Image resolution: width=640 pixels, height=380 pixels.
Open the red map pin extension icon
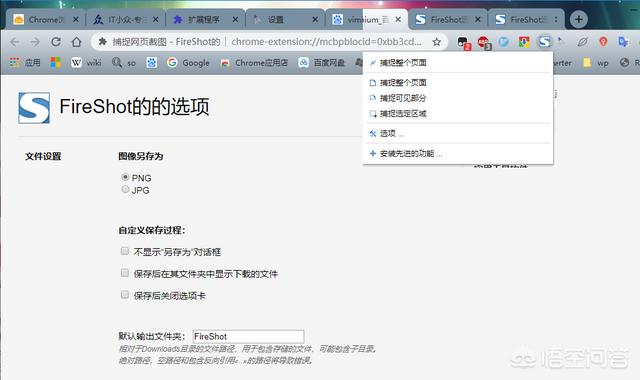click(x=603, y=42)
